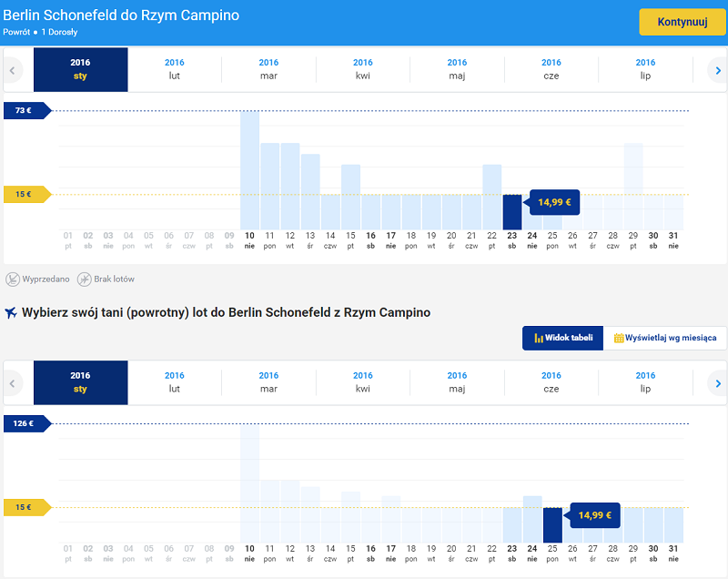Select return bar for 23 sb
The height and width of the screenshot is (579, 728).
512,525
